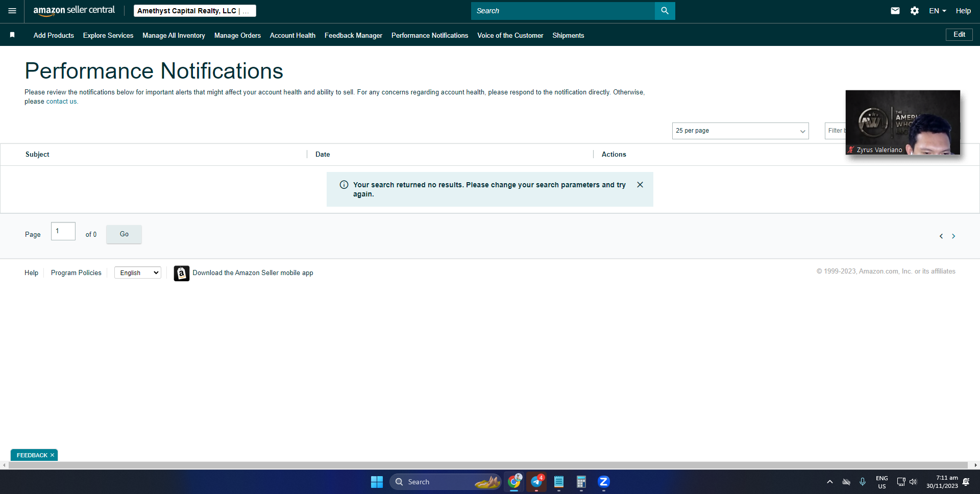The image size is (980, 494).
Task: Open the Amethyst Capital Realty account switcher
Action: coord(195,11)
